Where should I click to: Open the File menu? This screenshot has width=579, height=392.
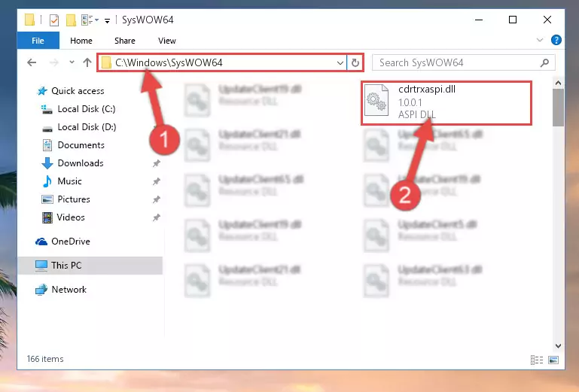38,41
